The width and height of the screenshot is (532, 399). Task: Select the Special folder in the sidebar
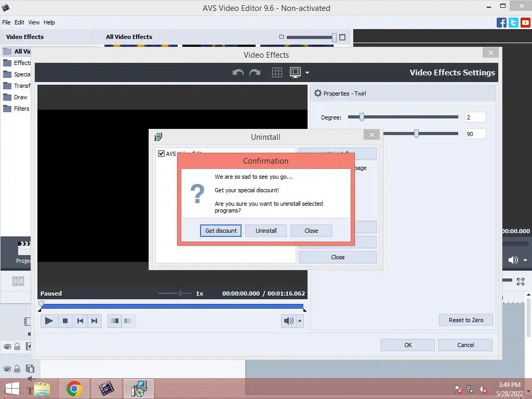(x=17, y=74)
